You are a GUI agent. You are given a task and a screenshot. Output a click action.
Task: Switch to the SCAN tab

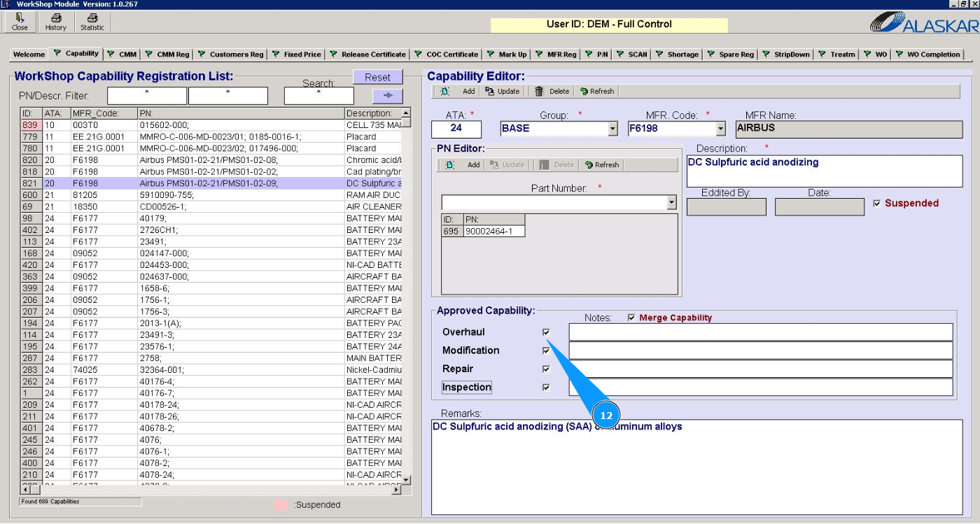pos(632,54)
